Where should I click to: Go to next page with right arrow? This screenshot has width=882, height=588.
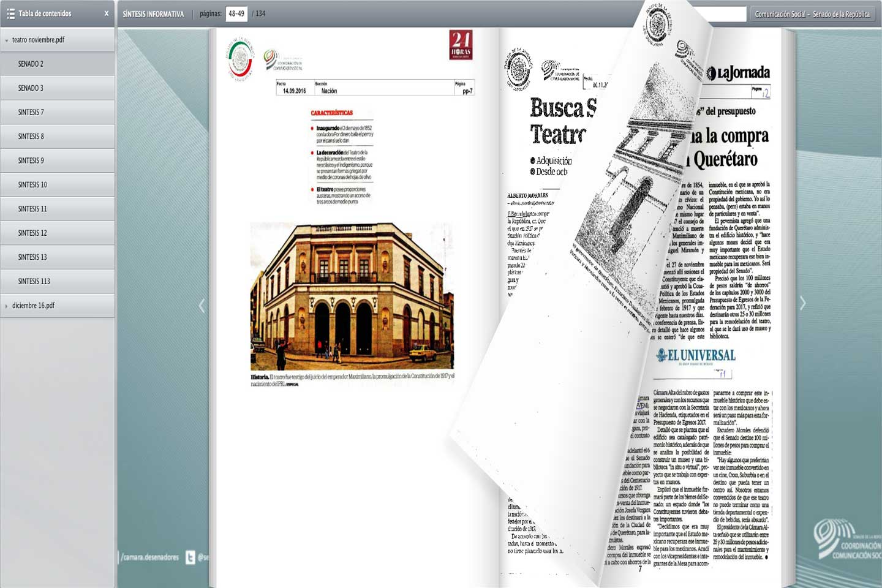802,303
